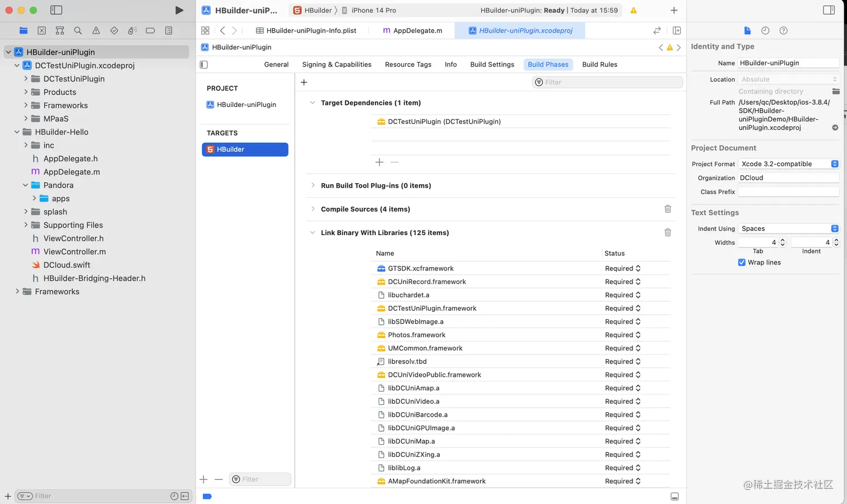Screen dimensions: 847x504
Task: Delete the Link Binary With Libraries phase
Action: 668,232
